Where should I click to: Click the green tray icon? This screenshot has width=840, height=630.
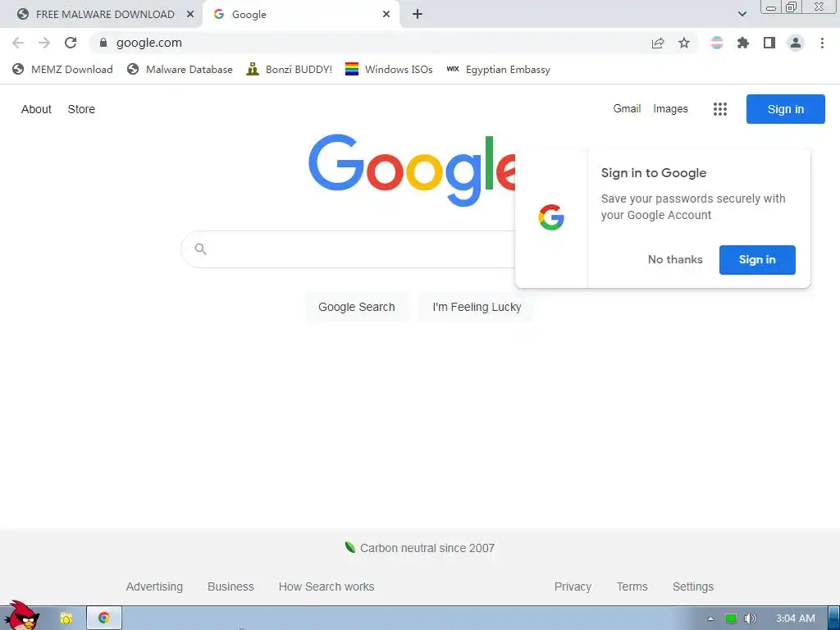pyautogui.click(x=731, y=619)
